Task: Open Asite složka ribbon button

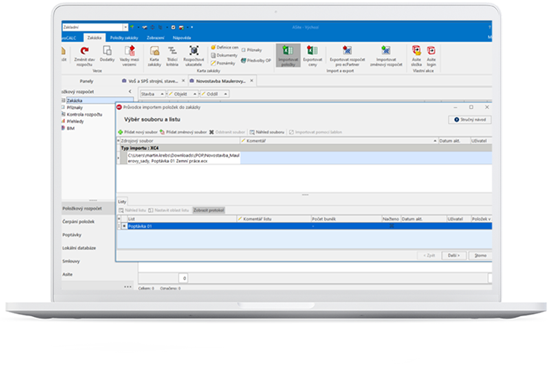Action: pos(416,55)
